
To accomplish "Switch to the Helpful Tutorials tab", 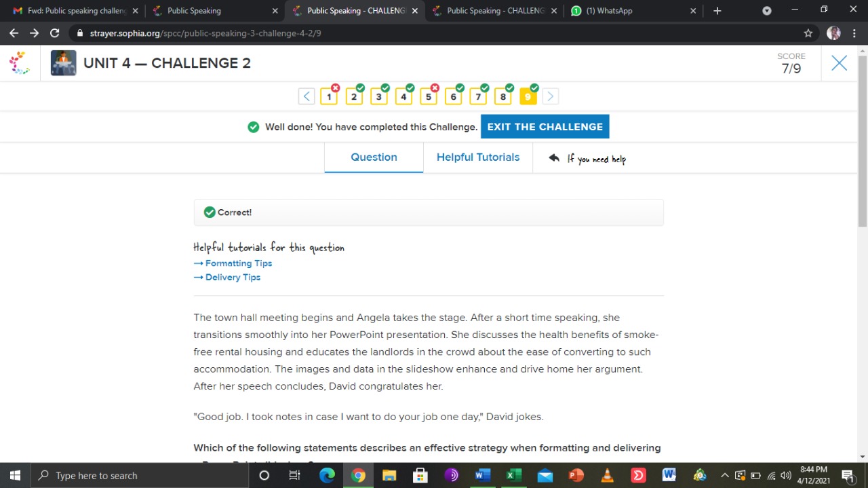I will tap(477, 157).
